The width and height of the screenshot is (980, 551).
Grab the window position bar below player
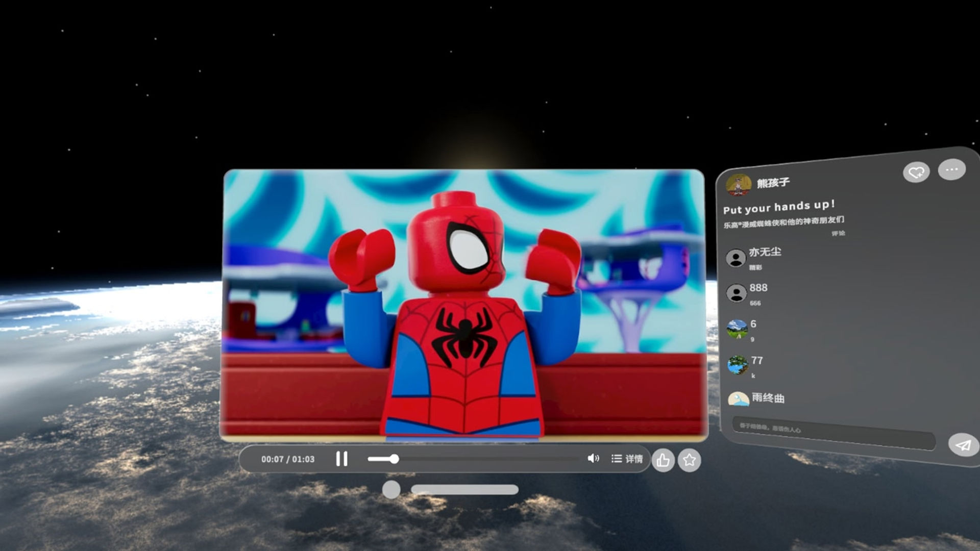pos(464,490)
